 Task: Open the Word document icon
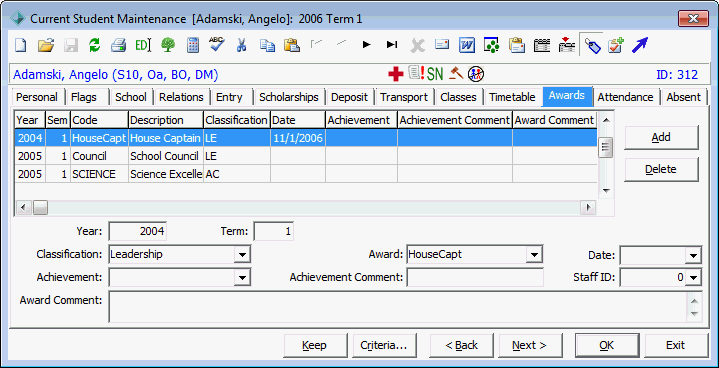click(x=467, y=45)
